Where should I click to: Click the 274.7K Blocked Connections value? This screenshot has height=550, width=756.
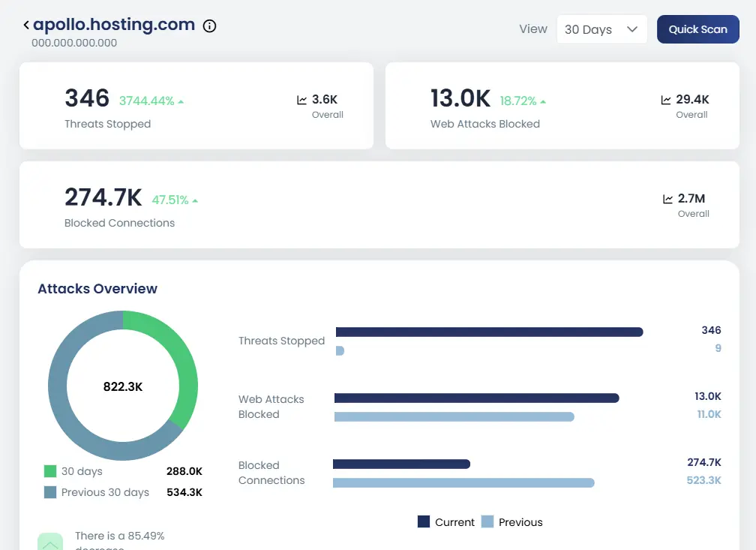tap(103, 197)
